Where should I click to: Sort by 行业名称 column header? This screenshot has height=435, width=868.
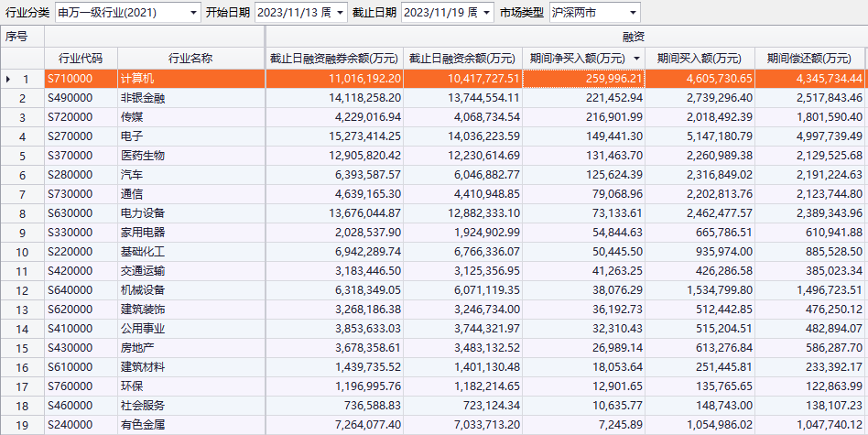point(190,59)
